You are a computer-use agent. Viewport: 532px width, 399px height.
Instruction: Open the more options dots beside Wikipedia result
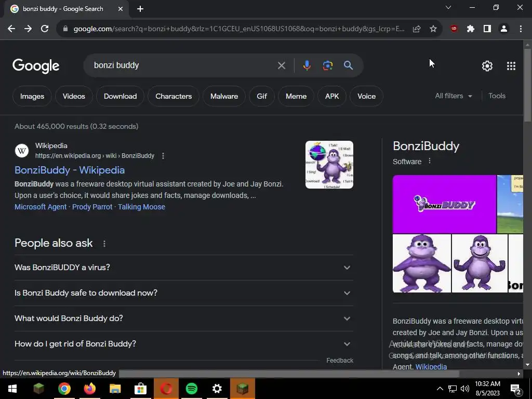163,156
